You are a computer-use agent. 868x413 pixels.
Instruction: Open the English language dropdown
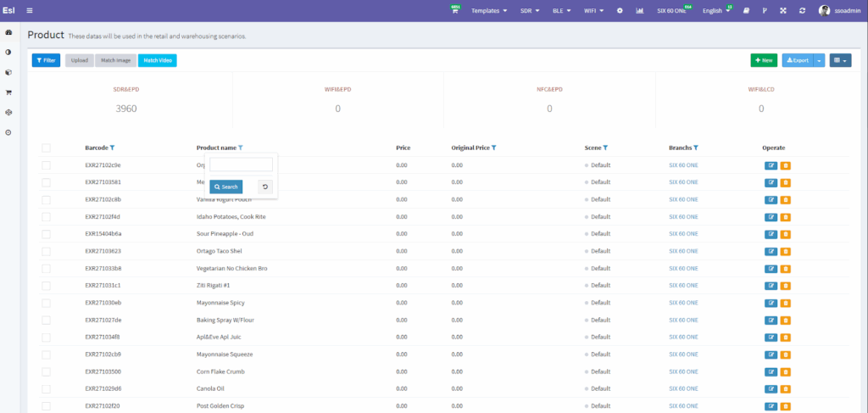pyautogui.click(x=716, y=11)
